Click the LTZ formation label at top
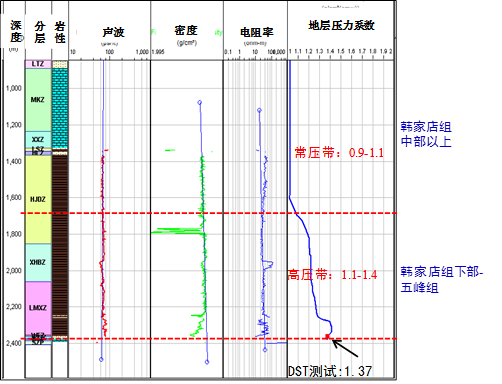The image size is (502, 384). click(x=38, y=64)
